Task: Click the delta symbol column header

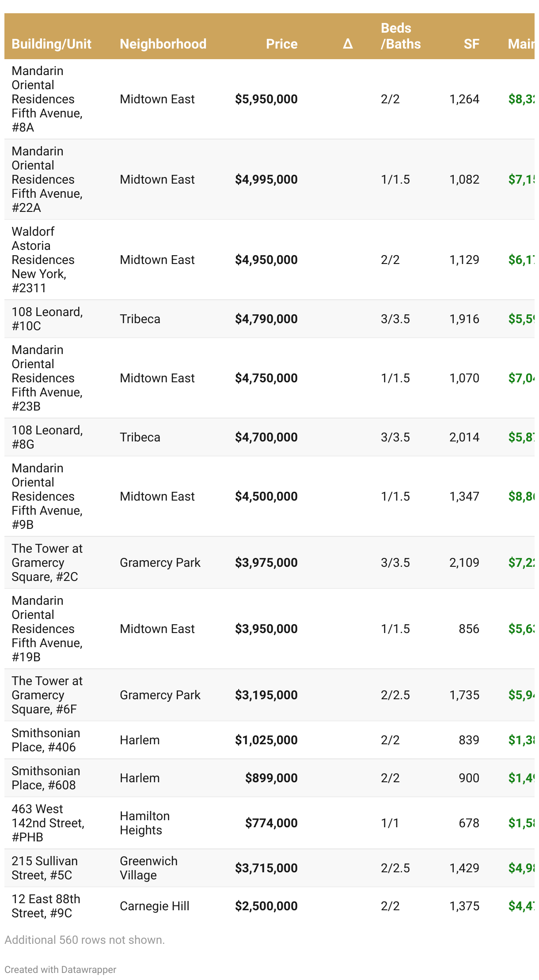Action: click(348, 44)
